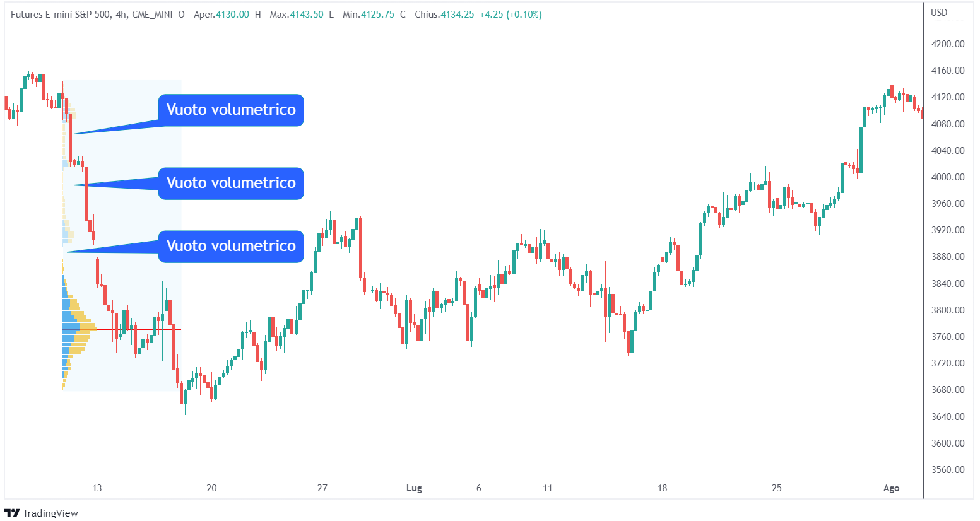The height and width of the screenshot is (521, 980).
Task: Select the middle Vuoto volumetrico callout
Action: 231,184
